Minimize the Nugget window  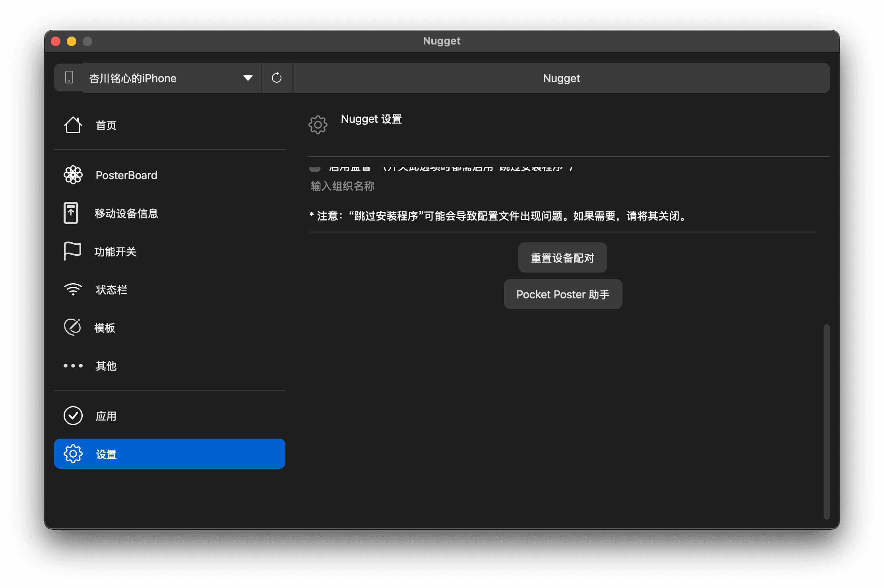point(72,41)
